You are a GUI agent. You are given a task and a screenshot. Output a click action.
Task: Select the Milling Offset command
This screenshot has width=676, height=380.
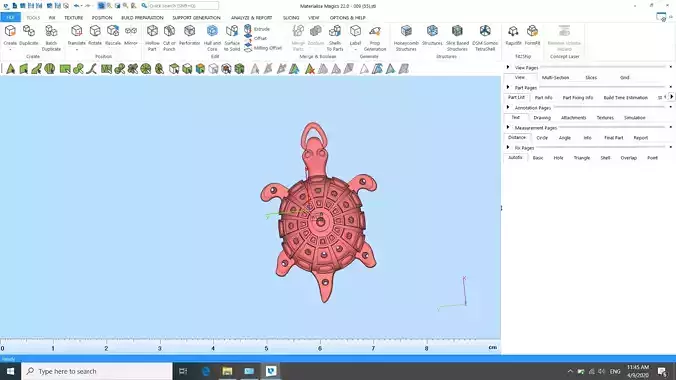coord(263,48)
